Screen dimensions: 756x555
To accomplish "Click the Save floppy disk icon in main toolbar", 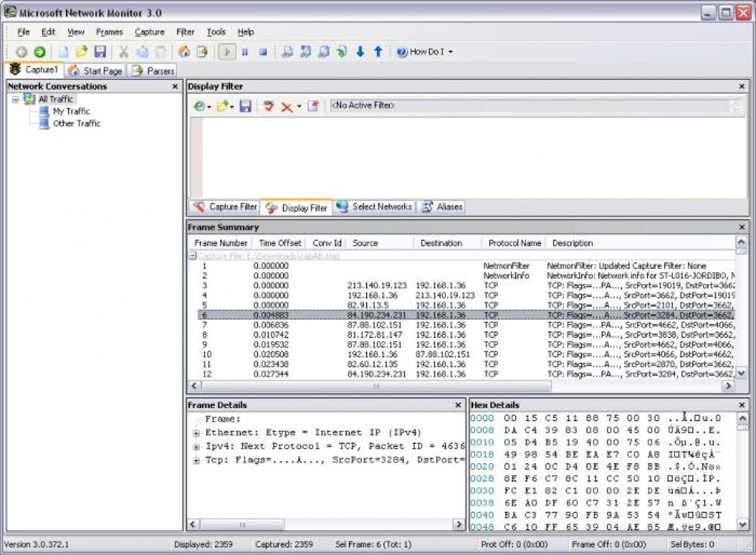I will [x=100, y=52].
